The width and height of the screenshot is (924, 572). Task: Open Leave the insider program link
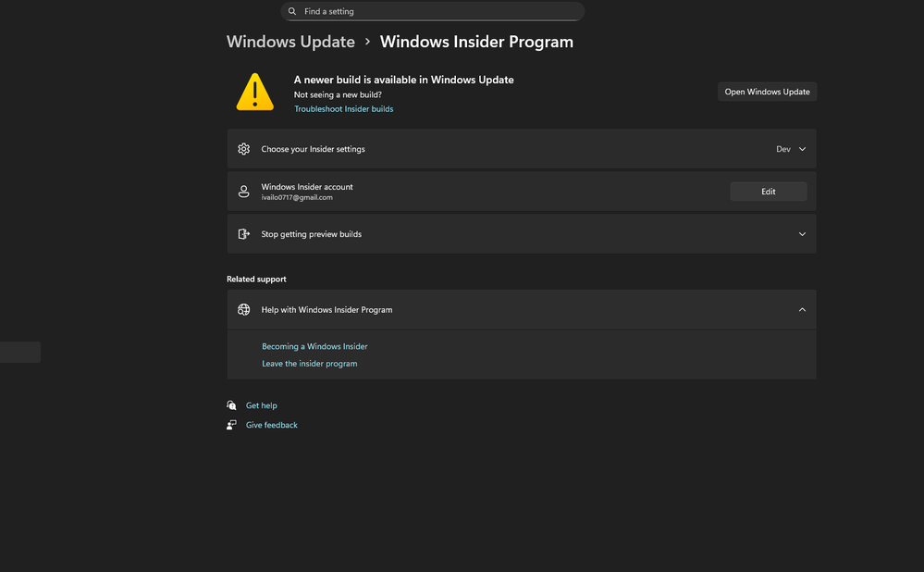coord(309,364)
